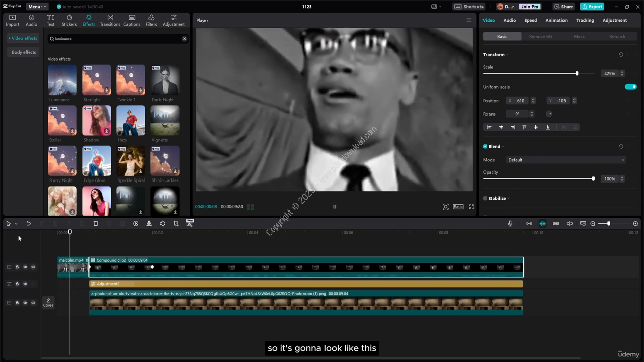Open the Audio library tab
644x362 pixels.
tap(31, 20)
